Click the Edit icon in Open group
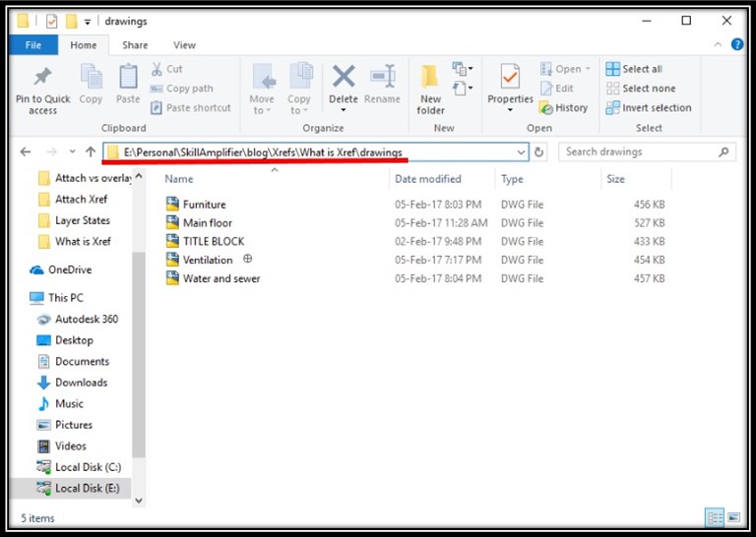This screenshot has width=756, height=537. [x=546, y=89]
